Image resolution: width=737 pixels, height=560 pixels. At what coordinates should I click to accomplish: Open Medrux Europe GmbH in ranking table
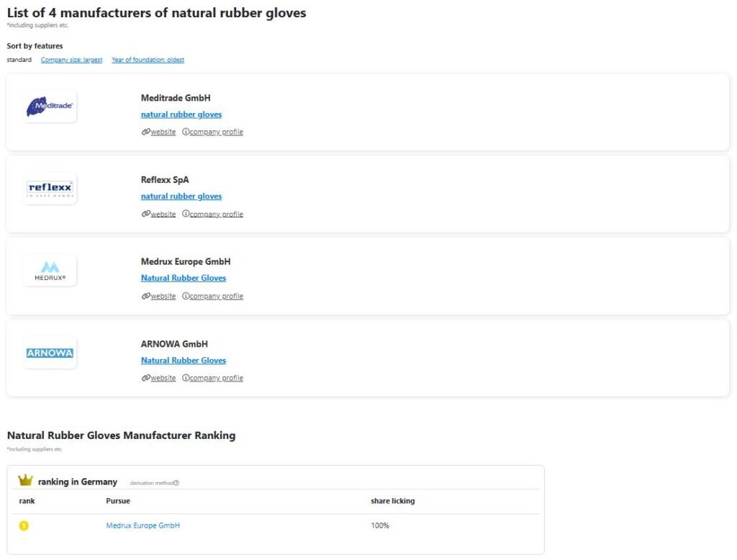(143, 525)
